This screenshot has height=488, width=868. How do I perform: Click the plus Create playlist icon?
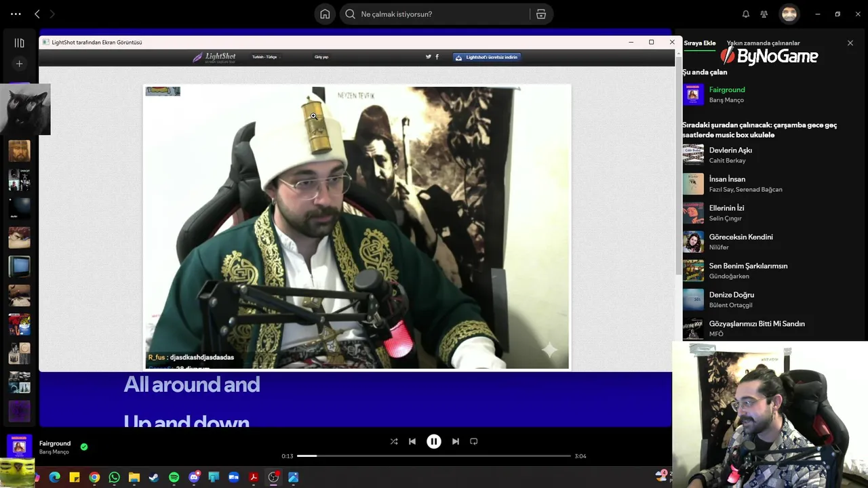[19, 64]
